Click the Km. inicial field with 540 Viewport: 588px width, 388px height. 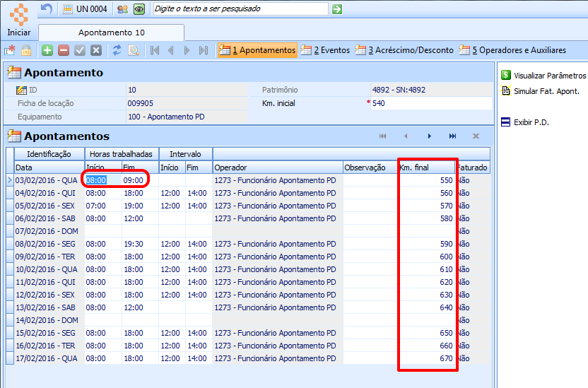431,103
